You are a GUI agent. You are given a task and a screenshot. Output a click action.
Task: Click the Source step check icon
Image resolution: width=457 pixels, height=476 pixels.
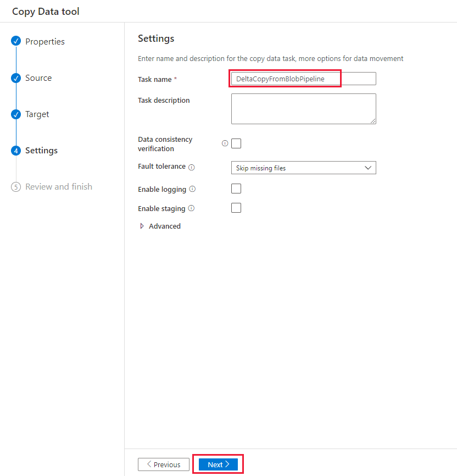(x=16, y=78)
